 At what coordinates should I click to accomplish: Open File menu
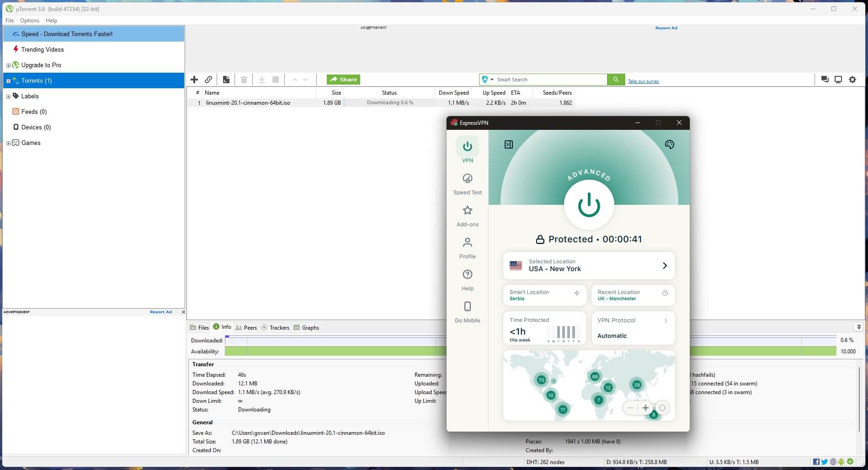pos(10,21)
